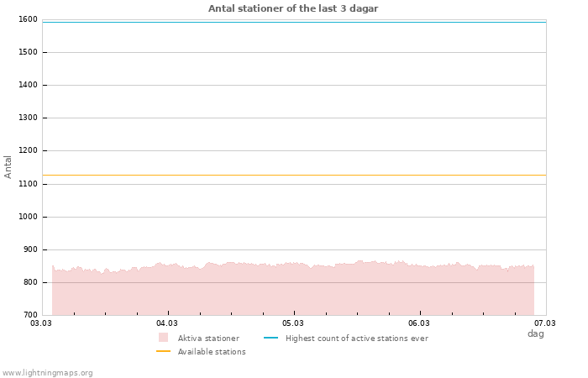The height and width of the screenshot is (378, 588).
Task: Click the 700 value on the y-axis
Action: point(30,315)
